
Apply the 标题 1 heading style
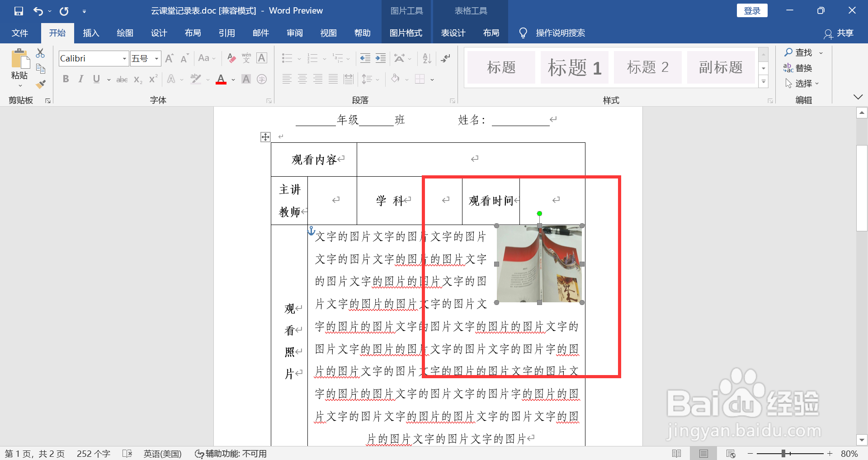(x=574, y=67)
